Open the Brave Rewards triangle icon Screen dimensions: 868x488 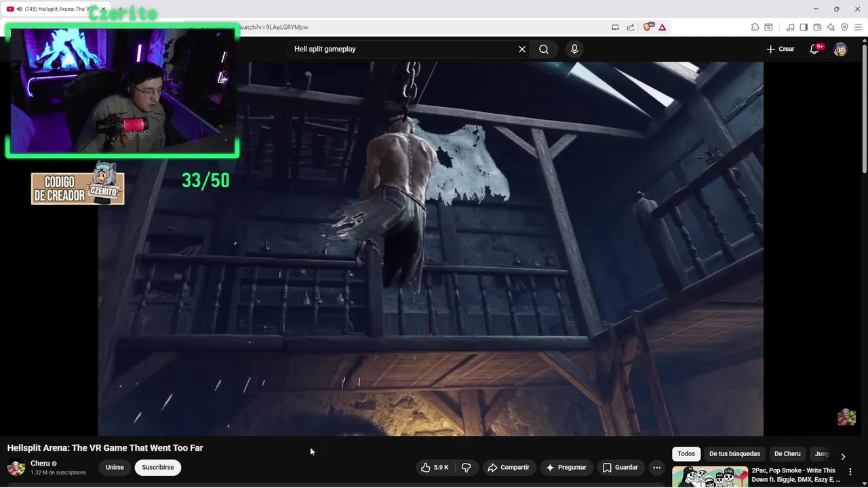pyautogui.click(x=662, y=27)
